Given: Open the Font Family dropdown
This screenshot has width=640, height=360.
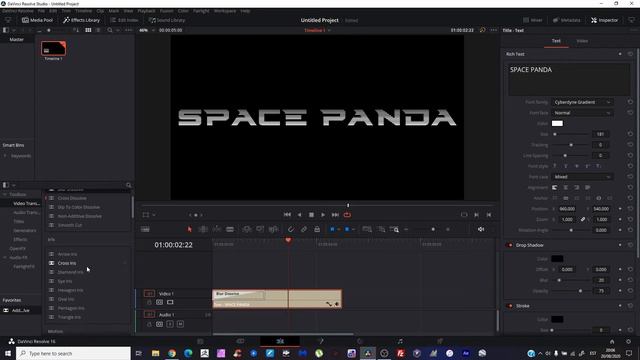Looking at the screenshot, I should pos(582,102).
